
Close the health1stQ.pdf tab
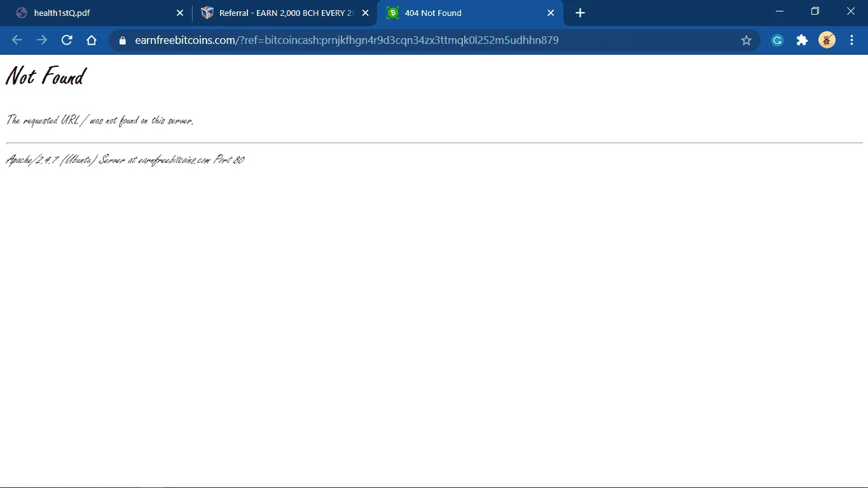[180, 13]
